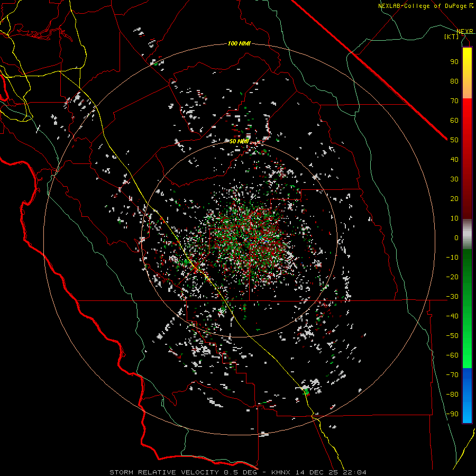The height and width of the screenshot is (476, 476).
Task: Select the -20 value on the velocity scale
Action: pyautogui.click(x=452, y=277)
